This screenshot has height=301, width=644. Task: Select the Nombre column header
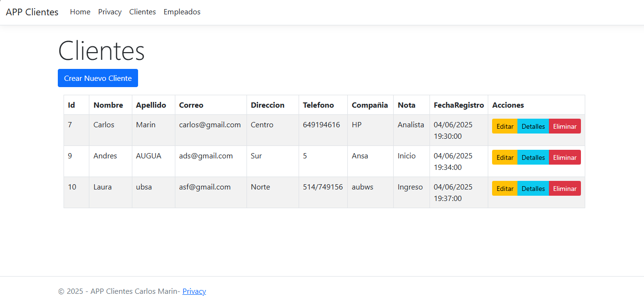click(x=108, y=105)
